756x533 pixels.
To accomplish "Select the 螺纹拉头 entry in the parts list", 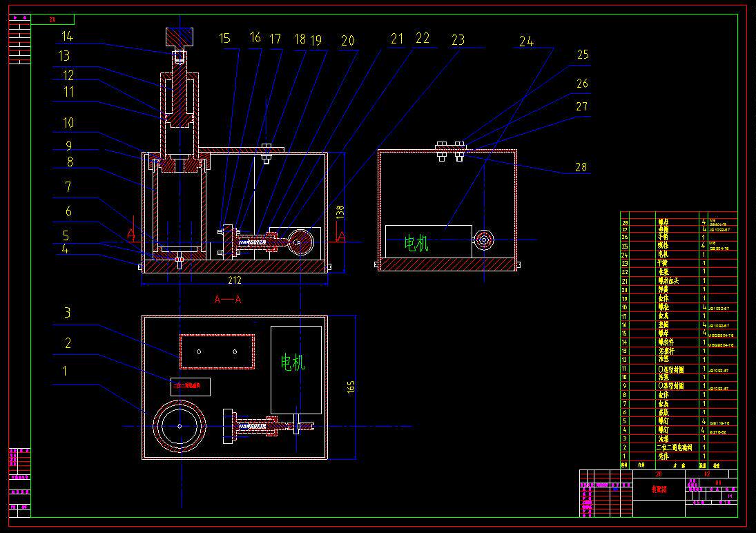I will click(669, 281).
